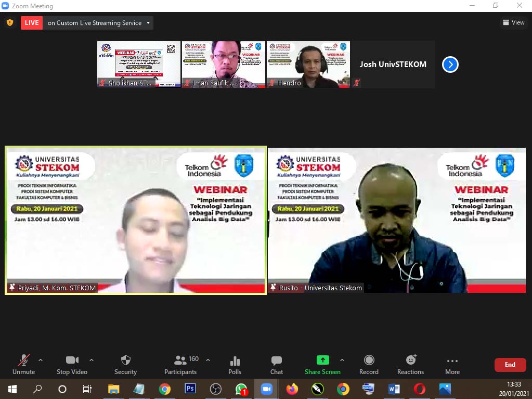Open the Participants panel
Screen dimensions: 532x399
(180, 365)
